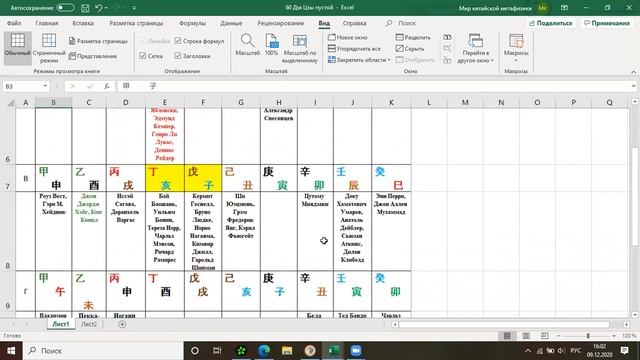Viewport: 640px width, 360px height.
Task: Click the Скрыть window button
Action: [410, 49]
